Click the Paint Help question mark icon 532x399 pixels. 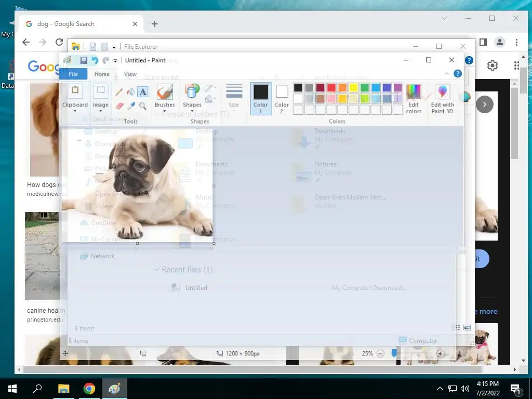click(x=458, y=74)
